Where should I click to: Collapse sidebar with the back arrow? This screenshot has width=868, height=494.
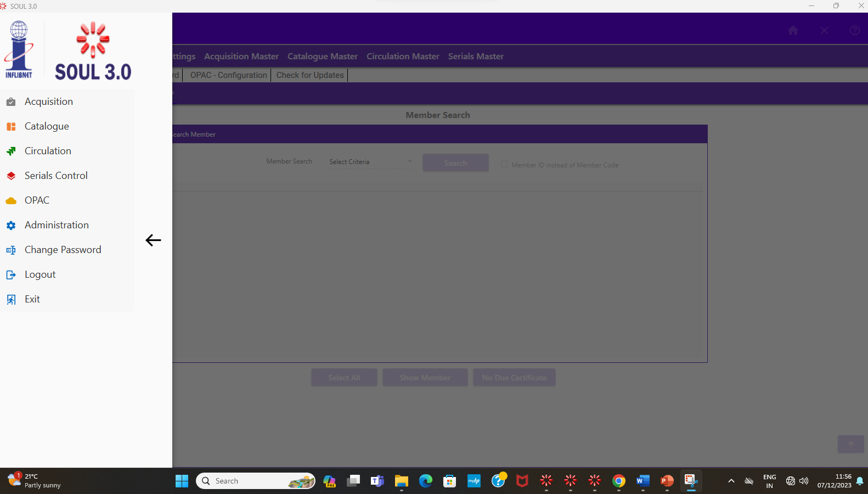[x=153, y=240]
